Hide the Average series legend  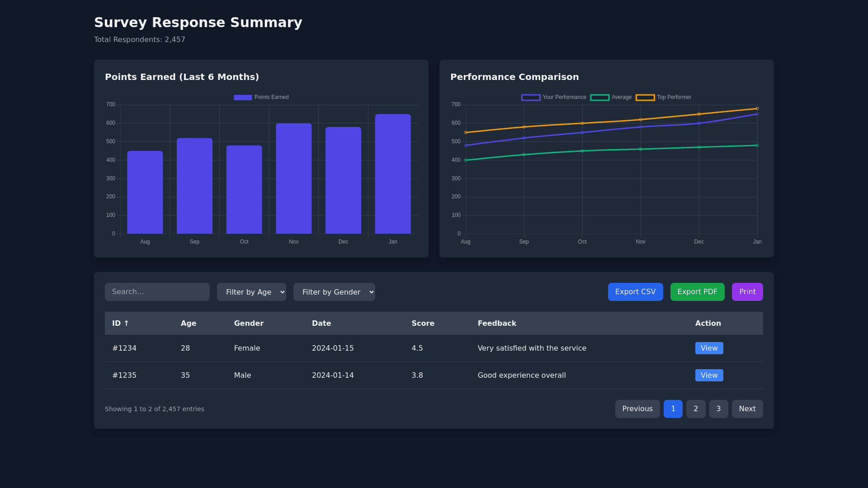click(x=611, y=98)
